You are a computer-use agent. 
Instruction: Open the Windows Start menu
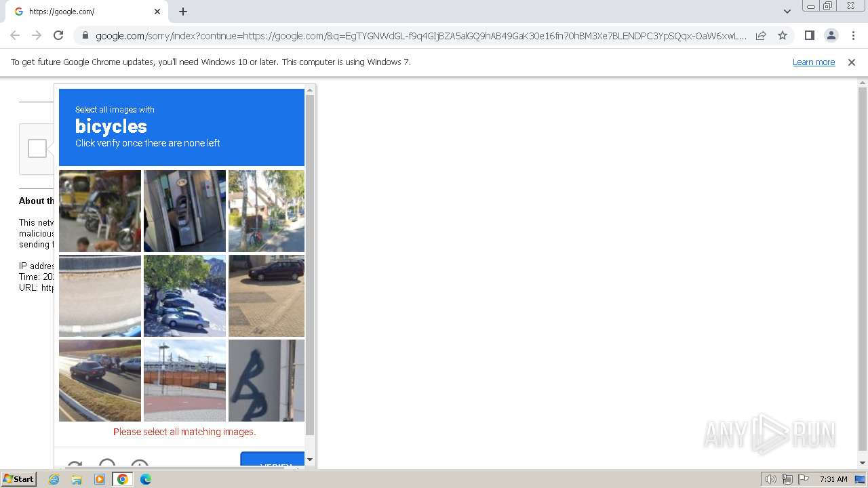pyautogui.click(x=19, y=479)
